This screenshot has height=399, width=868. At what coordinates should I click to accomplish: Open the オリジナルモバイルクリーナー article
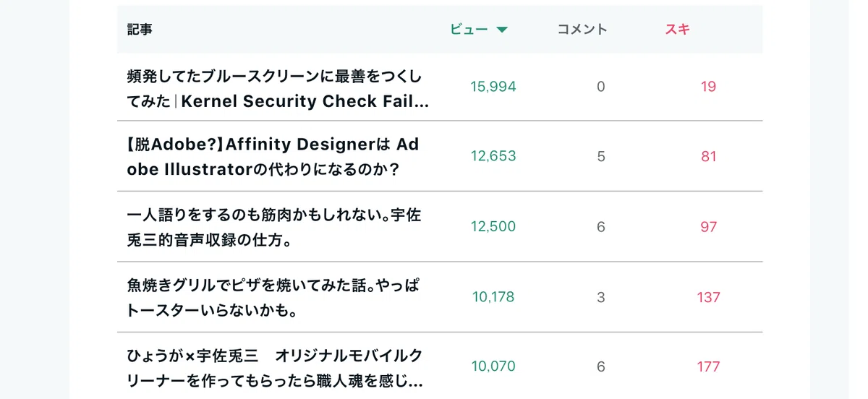[x=275, y=367]
